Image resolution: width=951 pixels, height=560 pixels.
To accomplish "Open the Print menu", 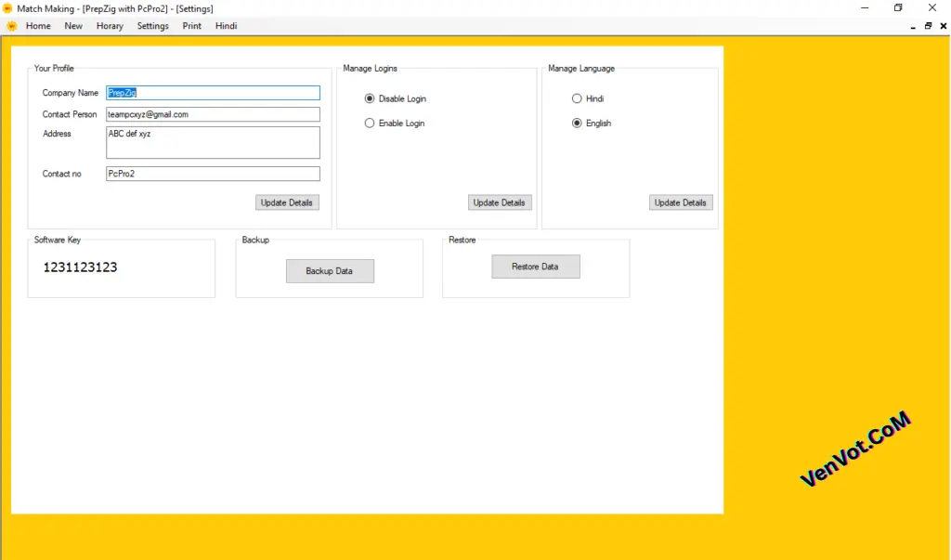I will click(191, 26).
